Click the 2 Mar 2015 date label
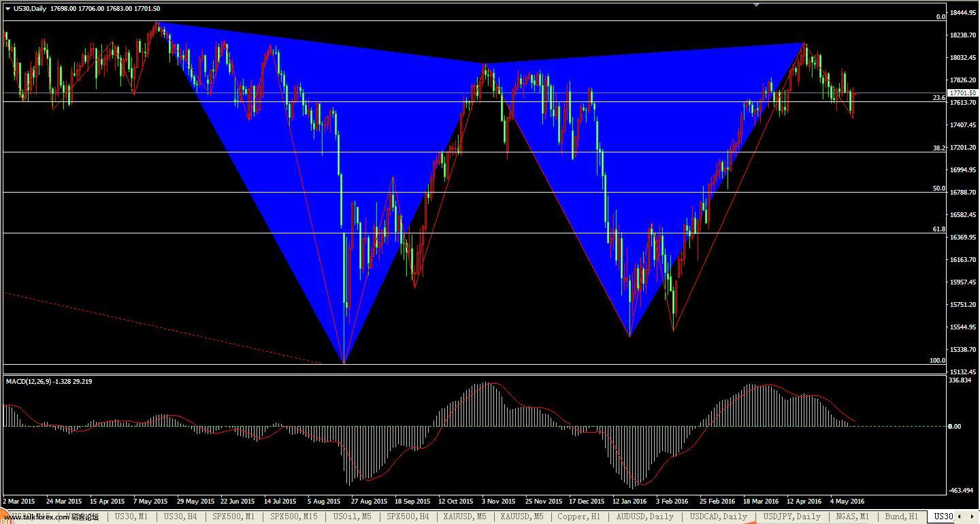This screenshot has height=524, width=980. click(x=20, y=502)
